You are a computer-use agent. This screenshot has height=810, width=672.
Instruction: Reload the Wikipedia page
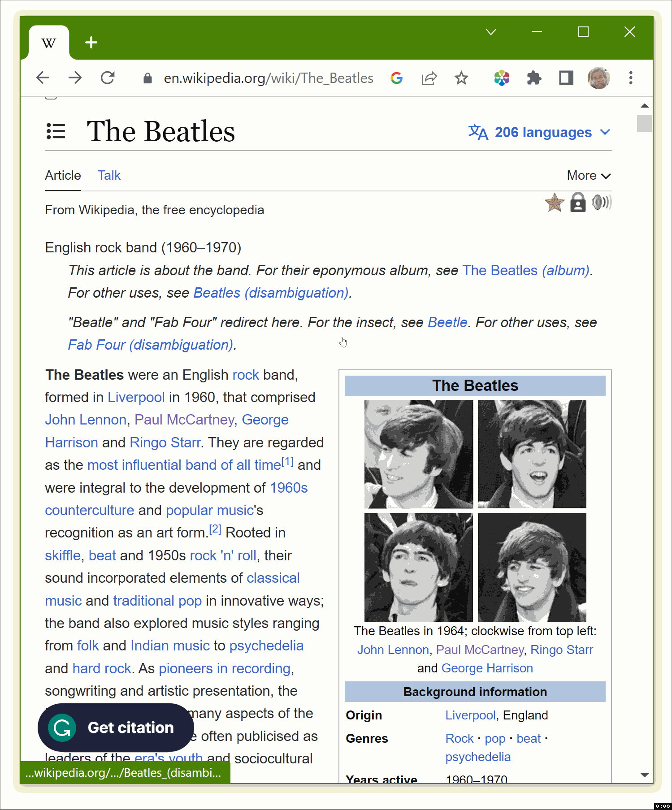click(x=108, y=78)
